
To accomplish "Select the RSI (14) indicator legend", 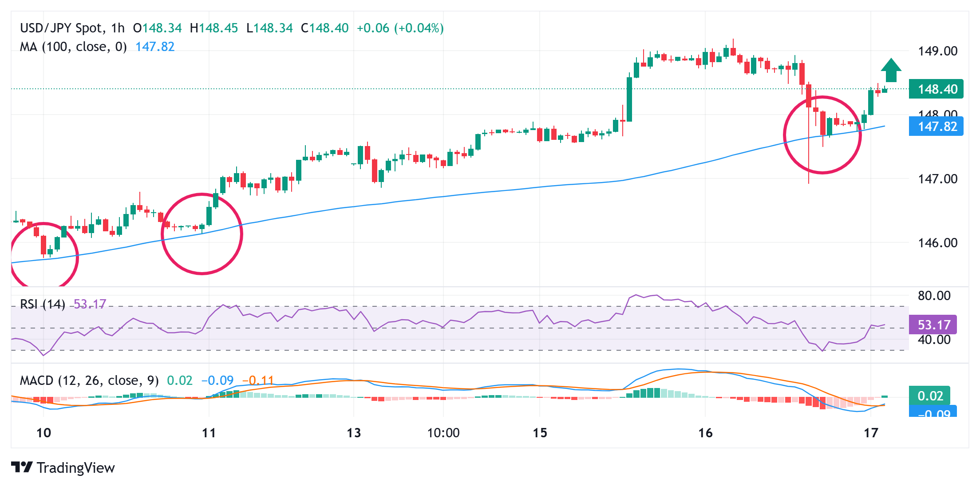I will (x=43, y=304).
